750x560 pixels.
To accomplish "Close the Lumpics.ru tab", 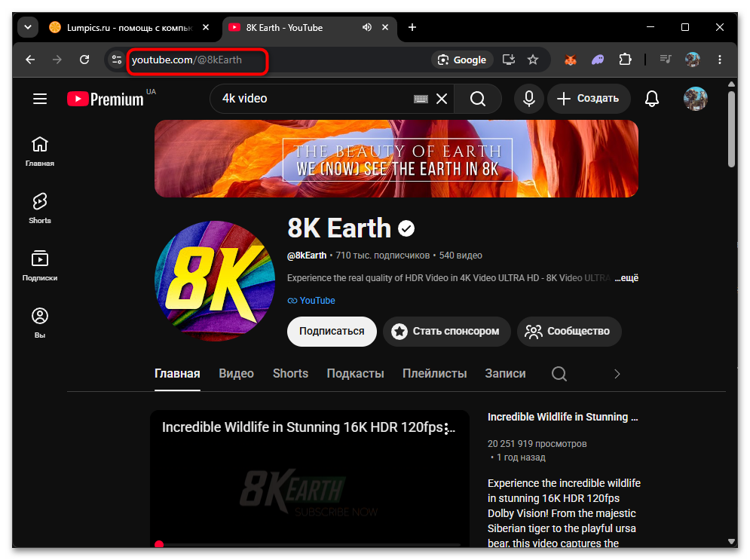I will 206,27.
